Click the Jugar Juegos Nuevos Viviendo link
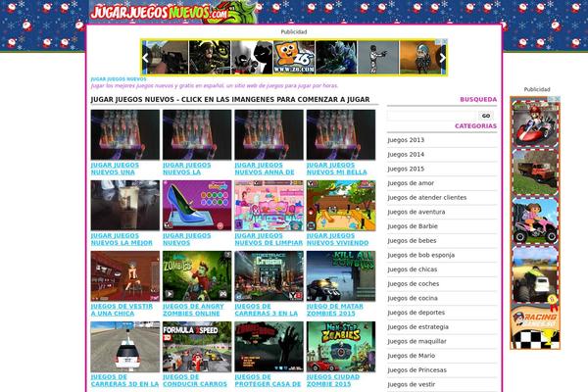Viewport: 588px width, 392px height. pos(337,239)
